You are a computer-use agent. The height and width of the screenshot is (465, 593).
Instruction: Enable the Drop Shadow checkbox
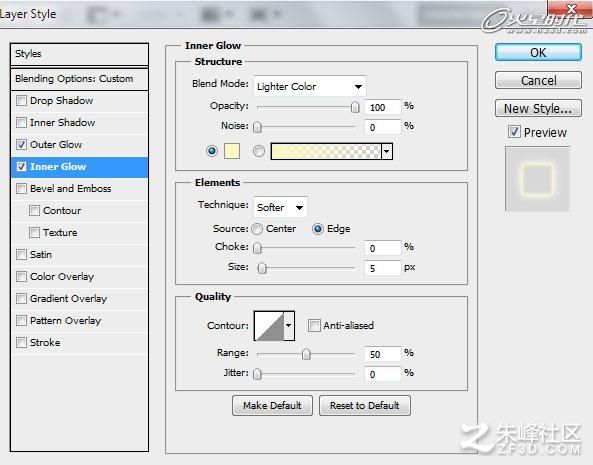tap(22, 101)
